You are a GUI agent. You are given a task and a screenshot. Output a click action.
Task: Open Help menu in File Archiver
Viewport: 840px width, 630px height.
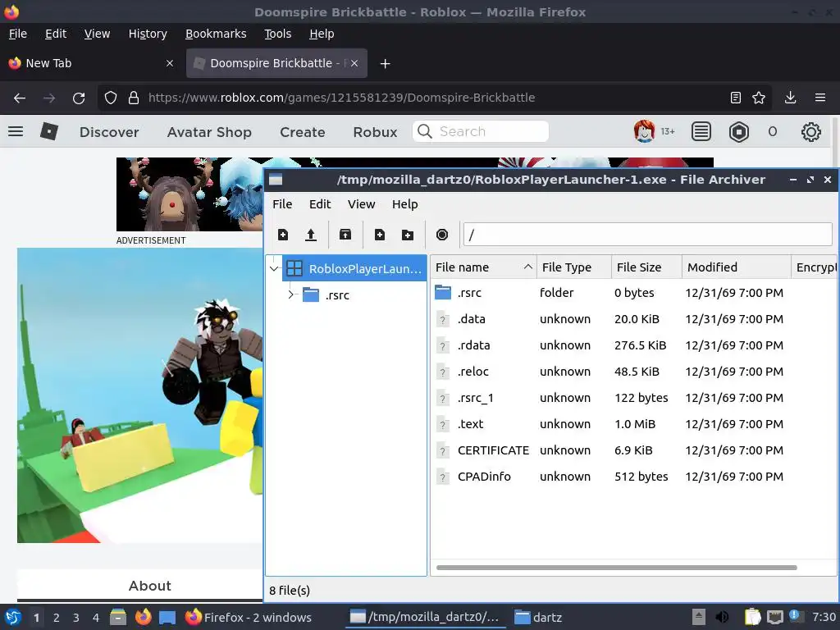point(404,204)
